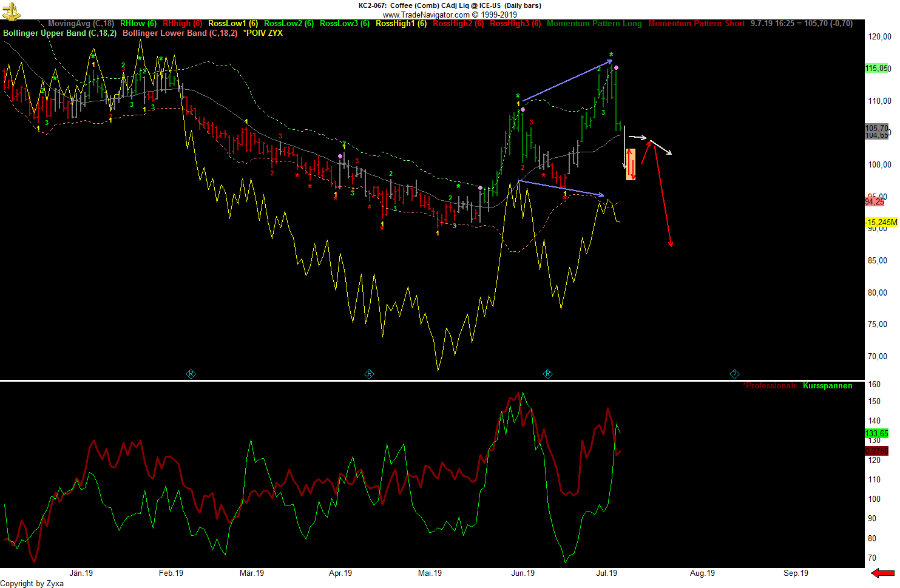This screenshot has width=900, height=588.
Task: Select the RHhigh (6) indicator label
Action: pos(183,24)
